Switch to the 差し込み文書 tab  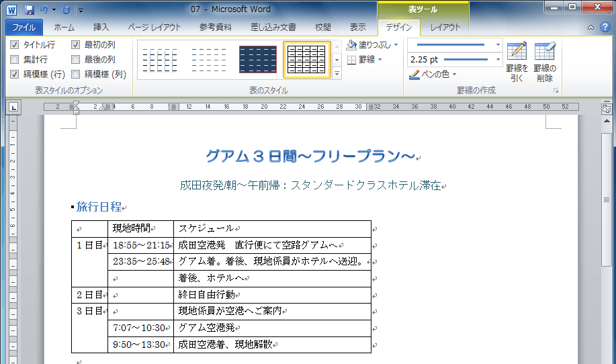pyautogui.click(x=273, y=28)
